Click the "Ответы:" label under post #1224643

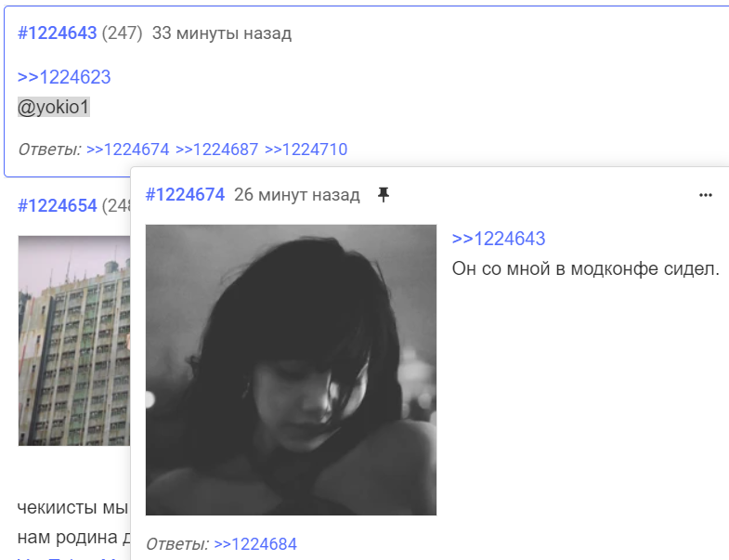click(x=49, y=150)
